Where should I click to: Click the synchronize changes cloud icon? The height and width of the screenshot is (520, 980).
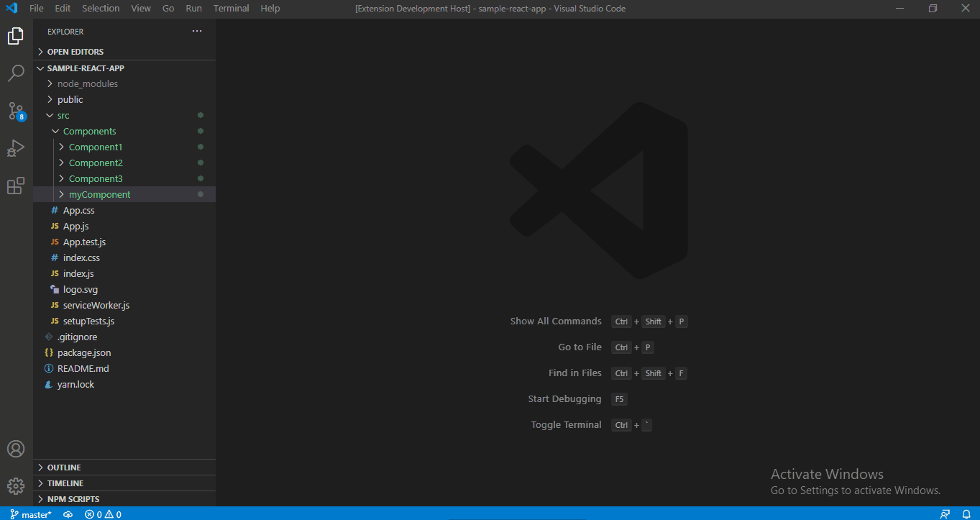coord(68,514)
